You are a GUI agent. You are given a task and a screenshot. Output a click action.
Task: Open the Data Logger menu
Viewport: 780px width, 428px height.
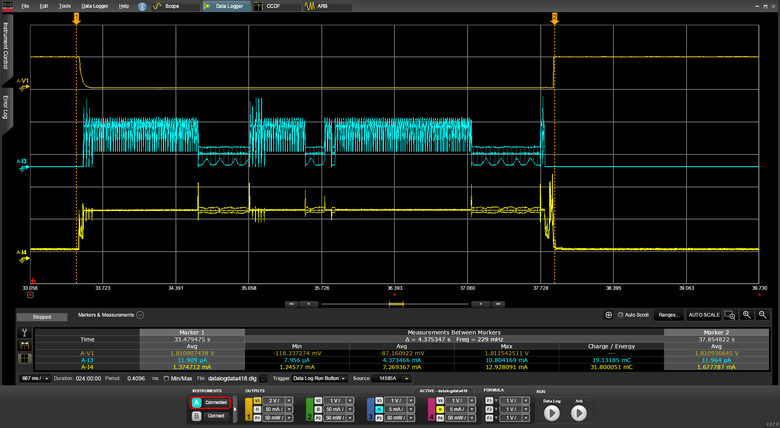point(95,6)
